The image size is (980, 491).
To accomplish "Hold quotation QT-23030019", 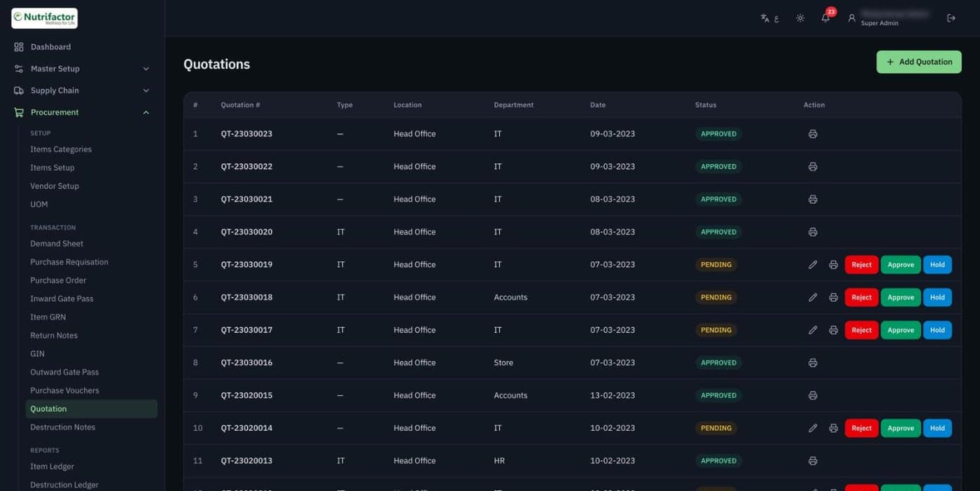I will coord(937,265).
